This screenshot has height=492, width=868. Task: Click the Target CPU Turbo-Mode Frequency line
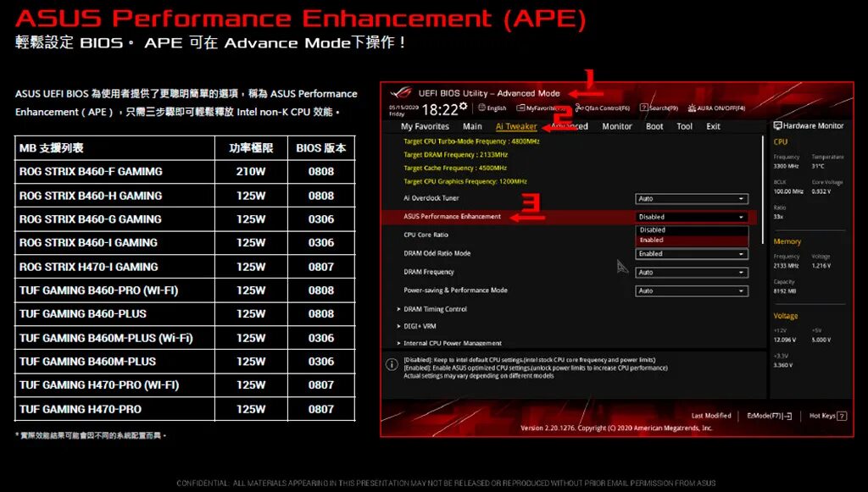click(471, 141)
